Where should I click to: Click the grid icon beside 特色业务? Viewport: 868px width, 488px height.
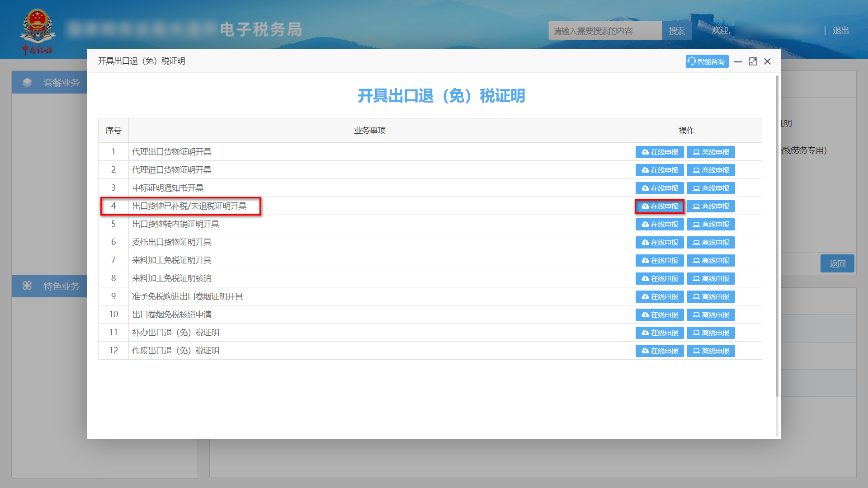click(28, 286)
